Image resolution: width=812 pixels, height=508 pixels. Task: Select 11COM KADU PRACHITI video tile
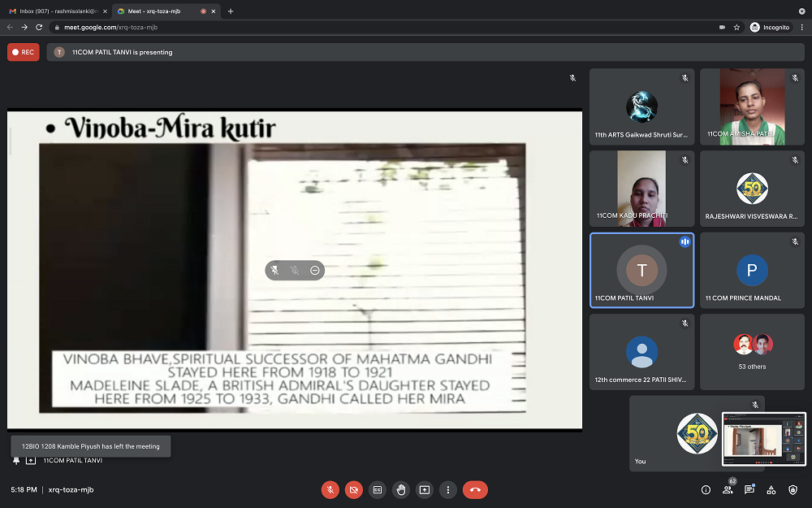[641, 189]
